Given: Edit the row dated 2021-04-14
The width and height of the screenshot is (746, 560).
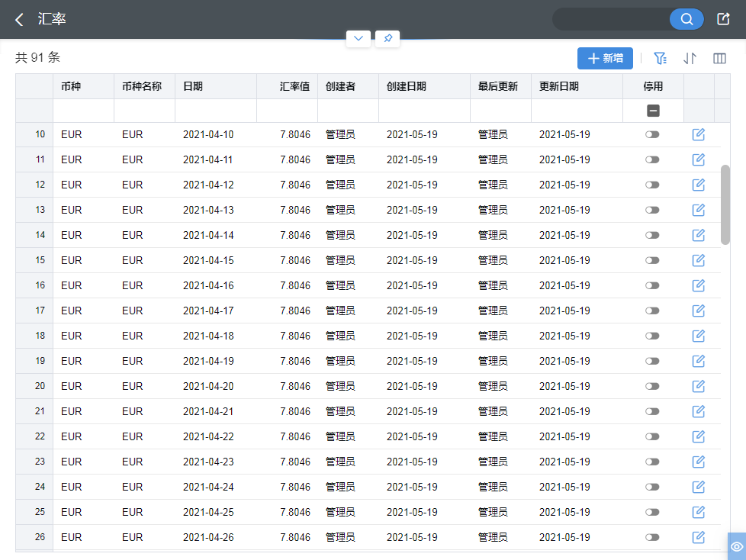Looking at the screenshot, I should pos(699,235).
